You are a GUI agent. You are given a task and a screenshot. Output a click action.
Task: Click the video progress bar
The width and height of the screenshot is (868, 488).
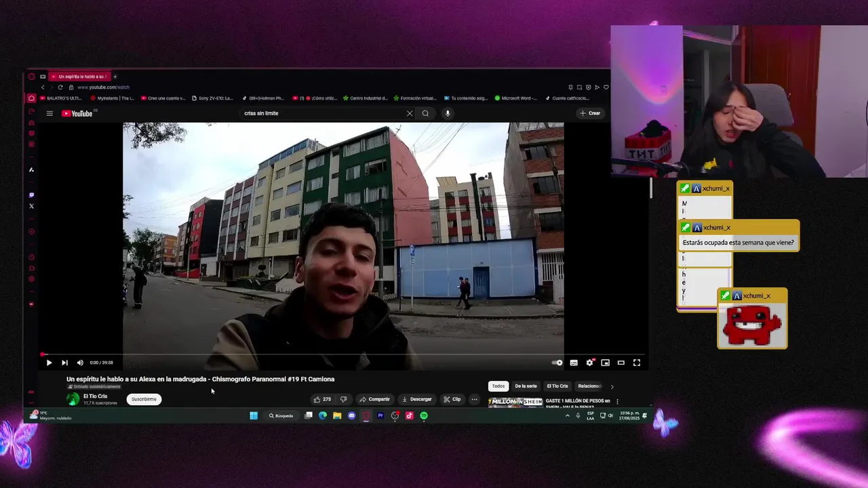coord(342,354)
